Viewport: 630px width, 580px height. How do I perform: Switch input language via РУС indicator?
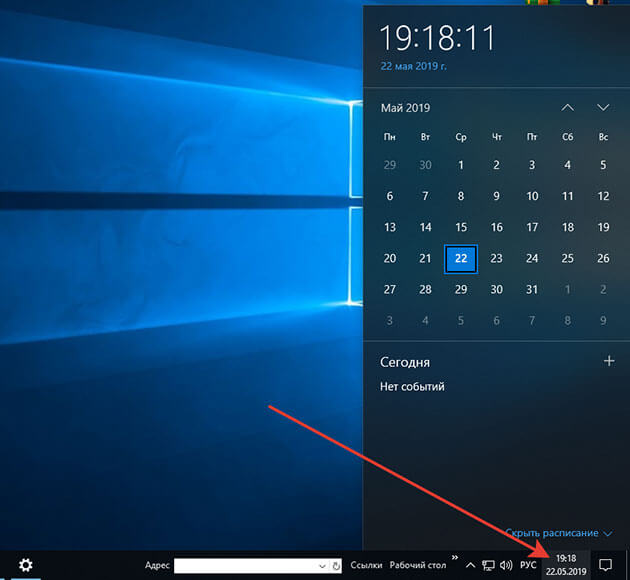528,565
